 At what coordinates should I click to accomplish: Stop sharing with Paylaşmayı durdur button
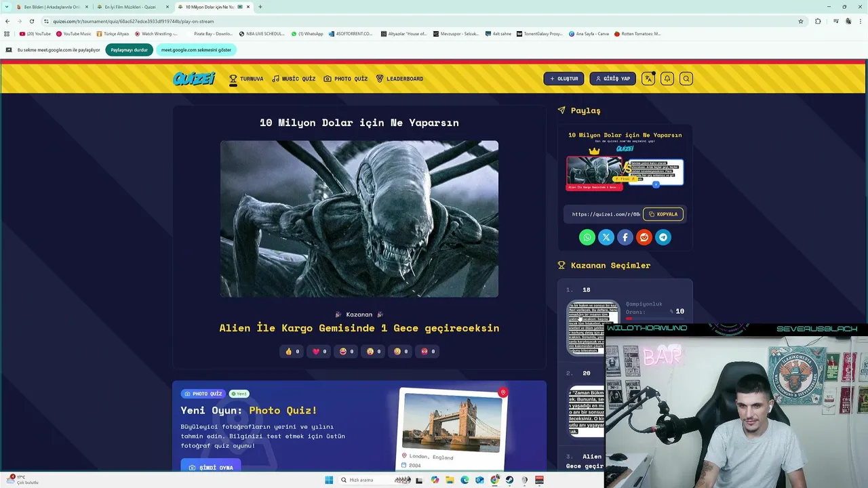pyautogui.click(x=130, y=50)
